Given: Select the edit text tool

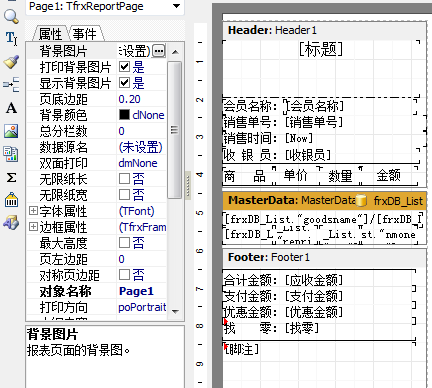Looking at the screenshot, I should coord(11,38).
